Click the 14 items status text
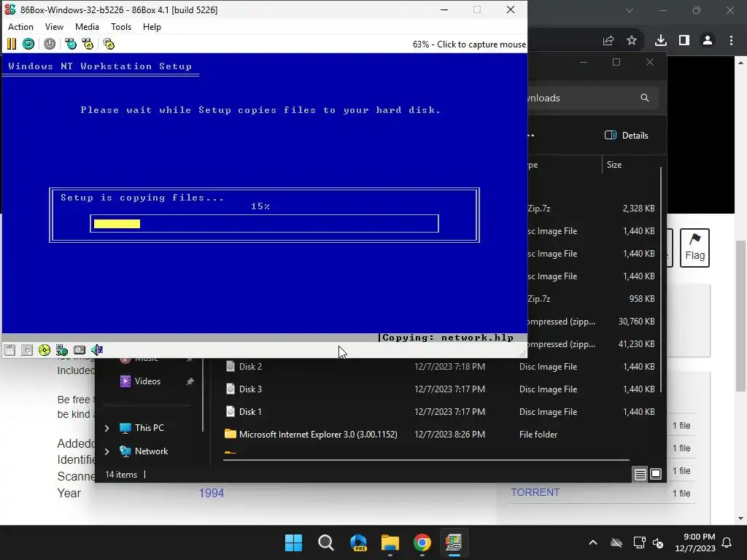747x560 pixels. (x=121, y=474)
